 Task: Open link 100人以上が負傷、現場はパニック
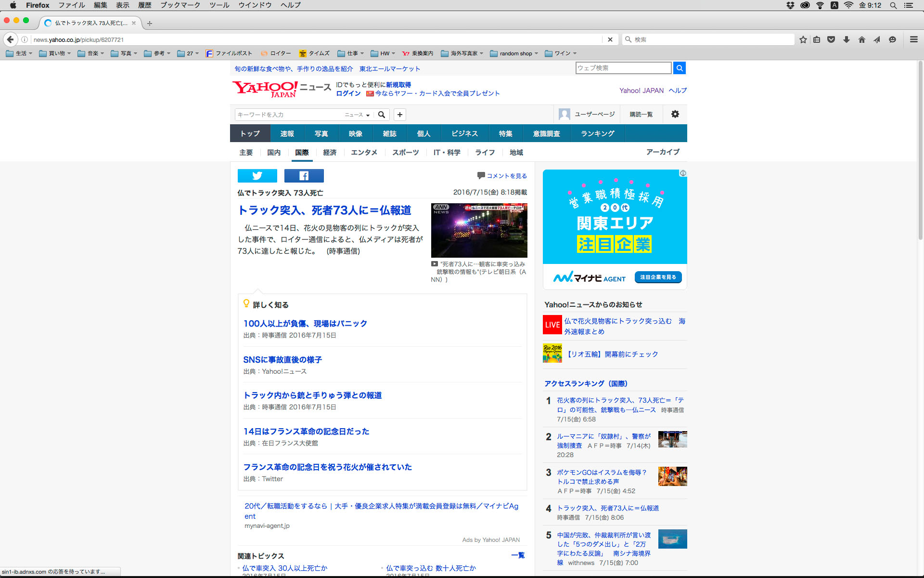pyautogui.click(x=305, y=323)
